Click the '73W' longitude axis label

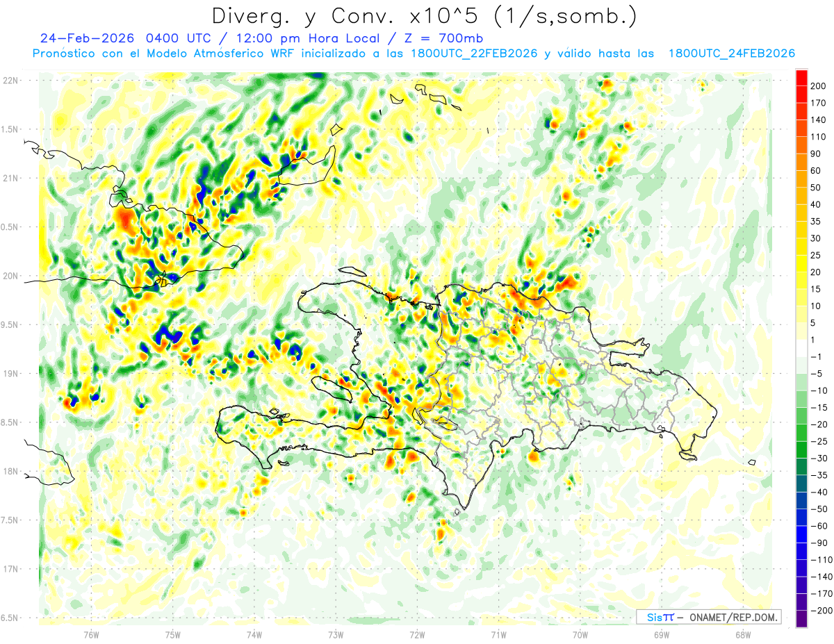(336, 634)
